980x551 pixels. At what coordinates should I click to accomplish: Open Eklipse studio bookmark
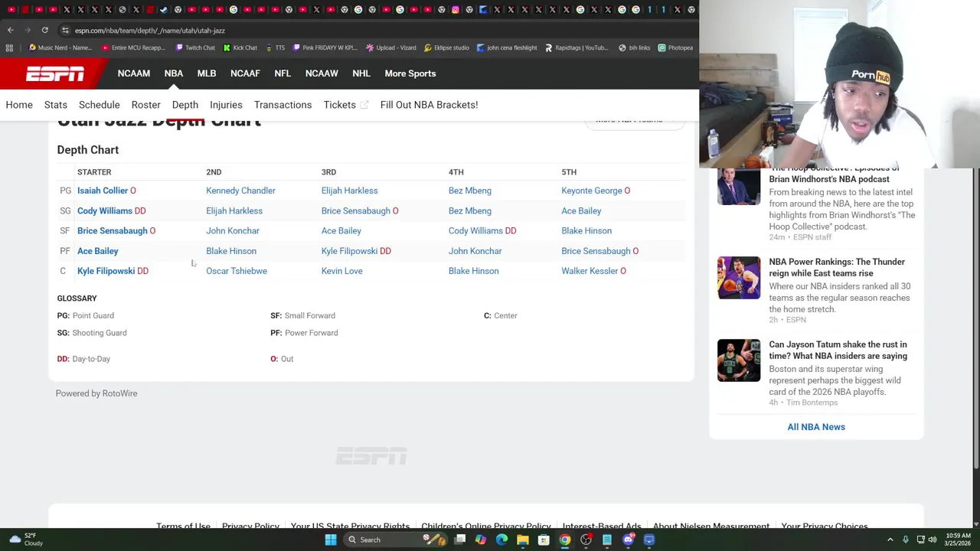coord(446,47)
